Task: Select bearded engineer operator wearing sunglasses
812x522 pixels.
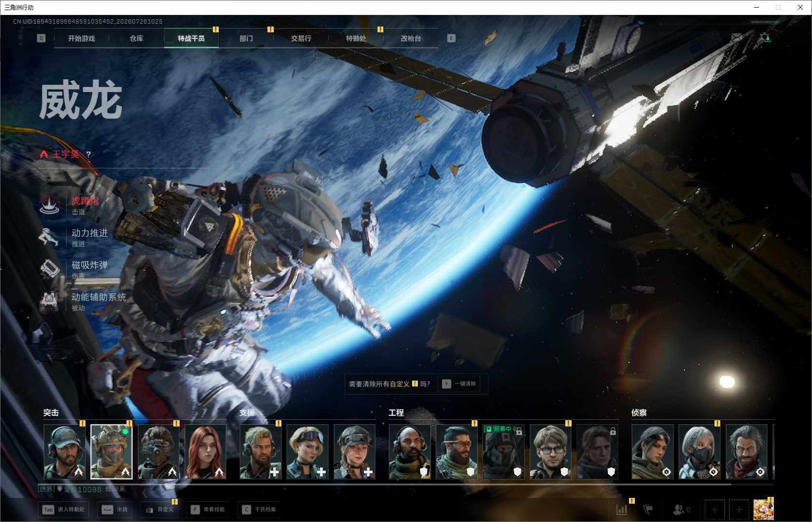Action: (457, 452)
